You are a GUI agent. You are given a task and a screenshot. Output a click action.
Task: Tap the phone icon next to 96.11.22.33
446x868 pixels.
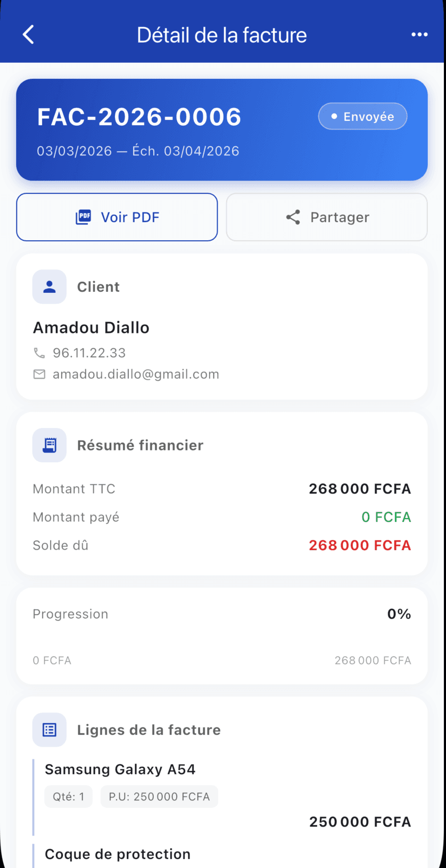tap(39, 353)
